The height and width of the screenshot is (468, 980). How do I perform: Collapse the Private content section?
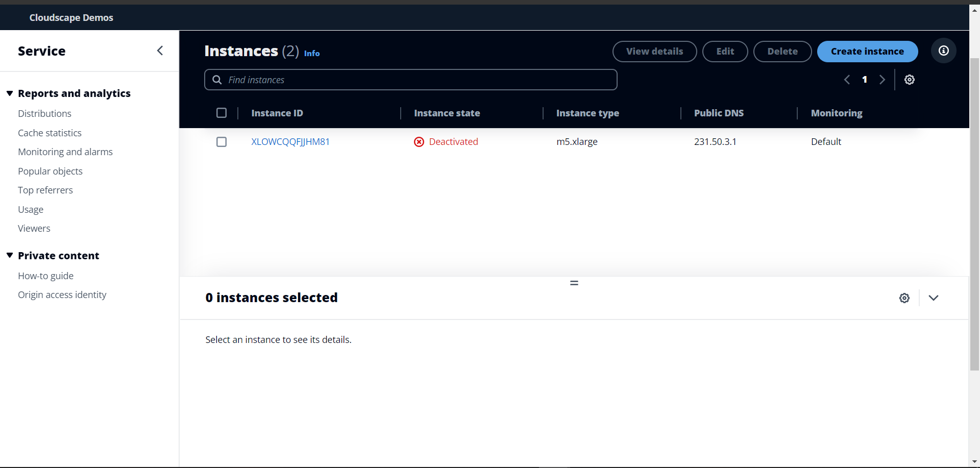click(x=10, y=255)
